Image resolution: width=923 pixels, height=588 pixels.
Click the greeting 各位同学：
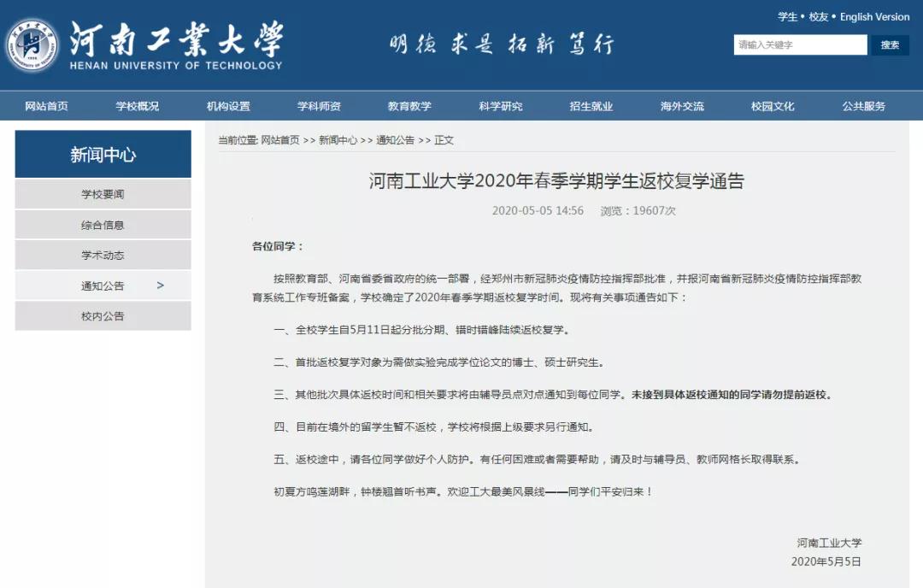[x=278, y=247]
